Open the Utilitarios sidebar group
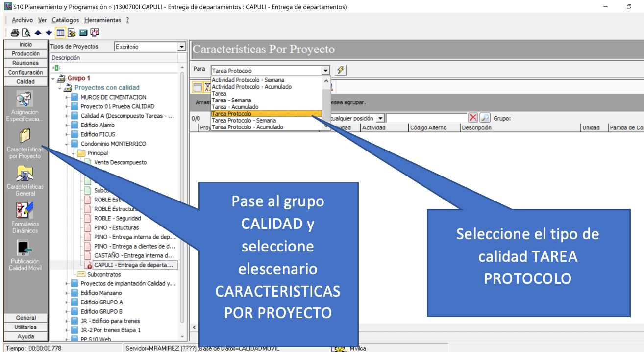This screenshot has height=352, width=644. point(26,327)
